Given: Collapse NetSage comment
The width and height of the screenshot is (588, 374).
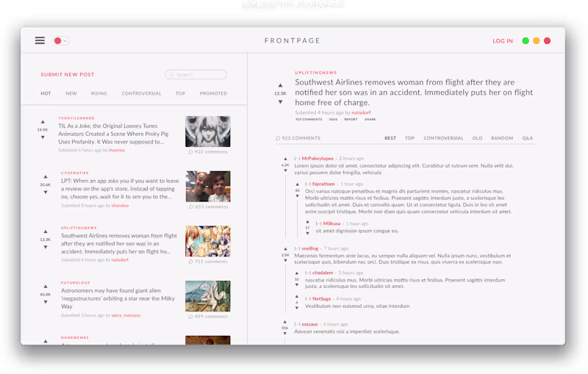Looking at the screenshot, I should click(308, 298).
